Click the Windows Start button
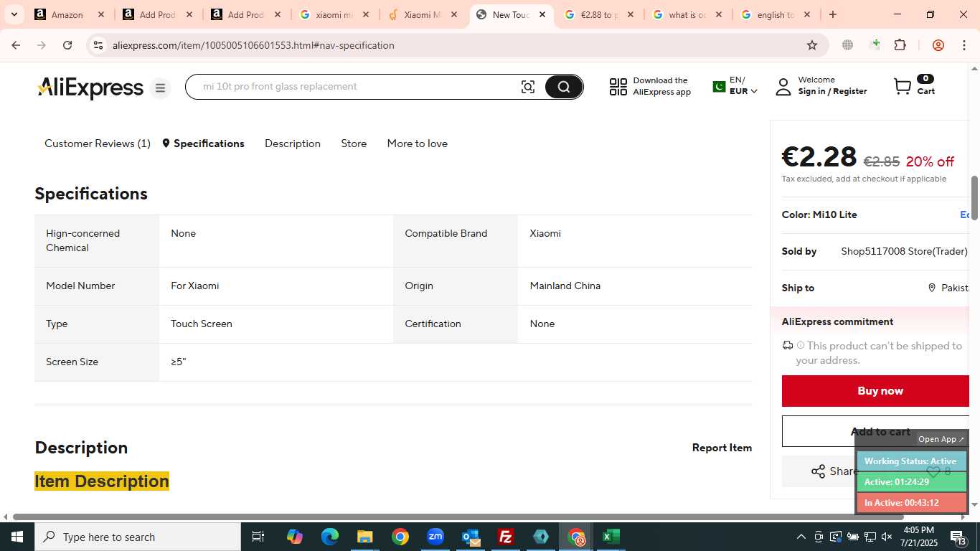The width and height of the screenshot is (980, 551). [x=17, y=537]
